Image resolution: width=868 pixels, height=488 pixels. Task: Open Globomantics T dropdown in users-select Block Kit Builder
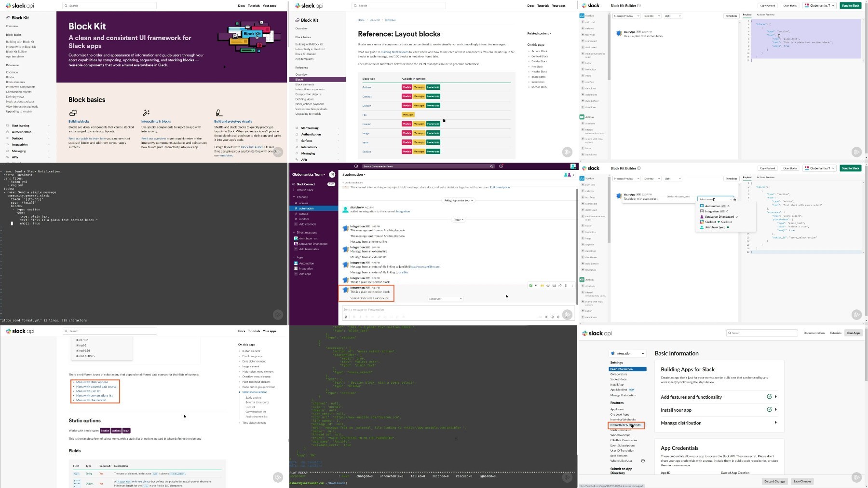pyautogui.click(x=820, y=168)
